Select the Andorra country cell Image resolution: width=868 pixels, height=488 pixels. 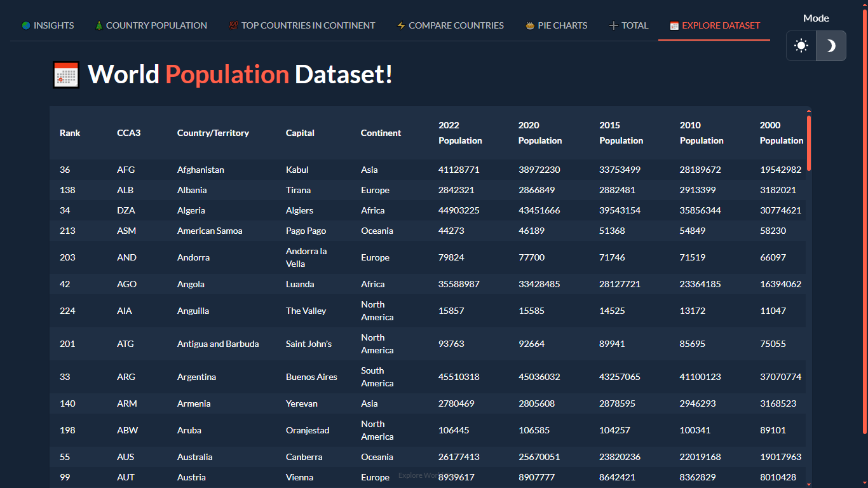[x=193, y=257]
